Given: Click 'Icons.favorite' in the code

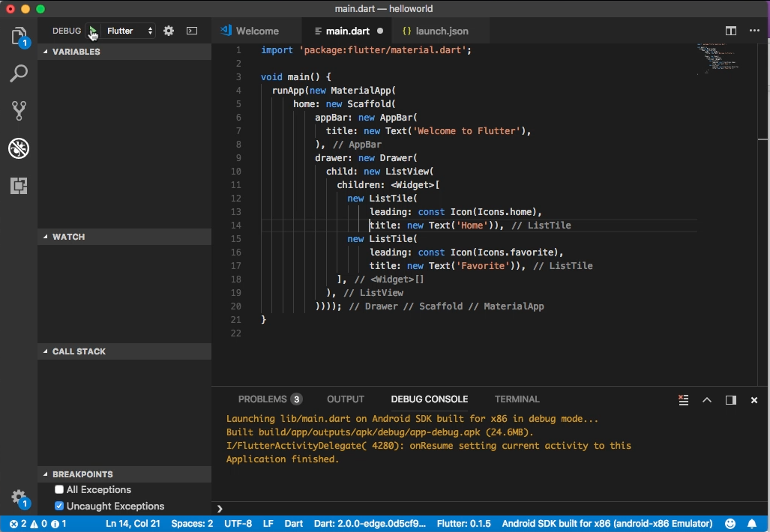Looking at the screenshot, I should click(x=517, y=253).
